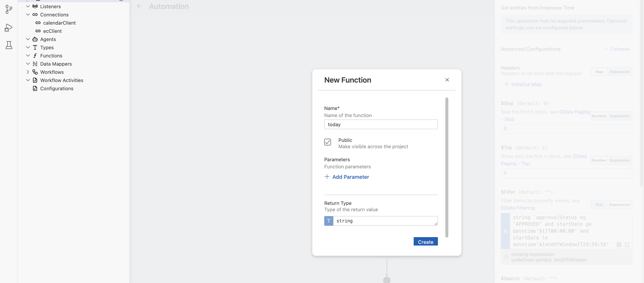Select the calendarClient connection

point(59,23)
